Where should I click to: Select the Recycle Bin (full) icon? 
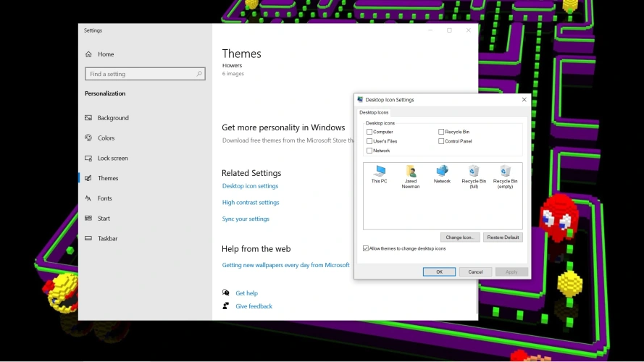(474, 172)
